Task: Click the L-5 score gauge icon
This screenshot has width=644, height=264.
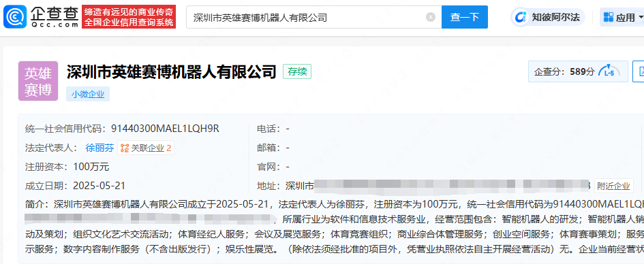Action: (x=609, y=71)
